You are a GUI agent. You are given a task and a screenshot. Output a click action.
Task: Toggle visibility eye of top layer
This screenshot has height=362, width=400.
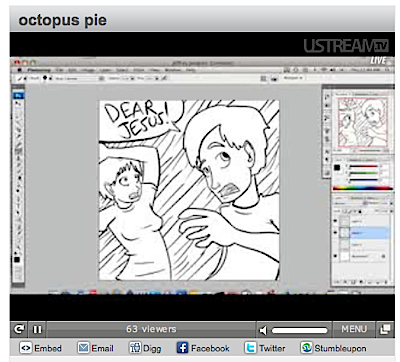coord(335,221)
